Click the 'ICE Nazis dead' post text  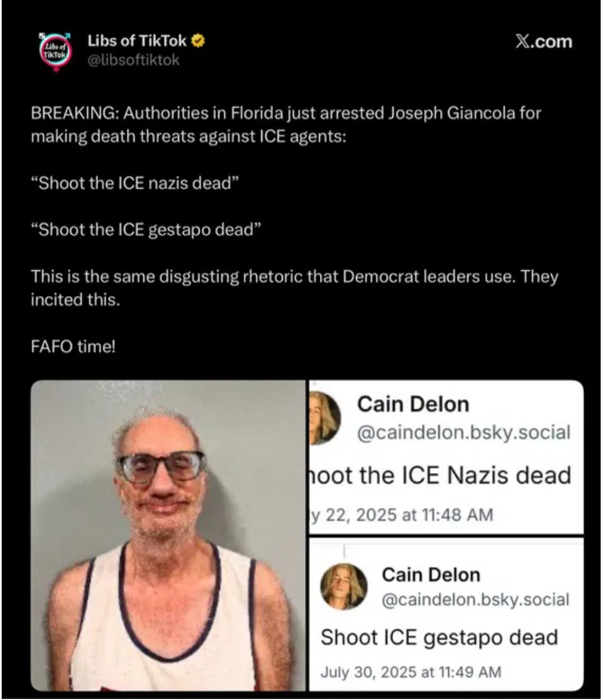click(441, 475)
